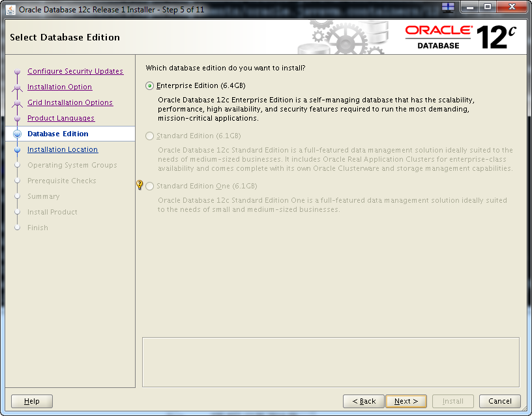Click the yellow hint lightbulb icon beside Standard Edition One
Image resolution: width=532 pixels, height=416 pixels.
pyautogui.click(x=140, y=185)
